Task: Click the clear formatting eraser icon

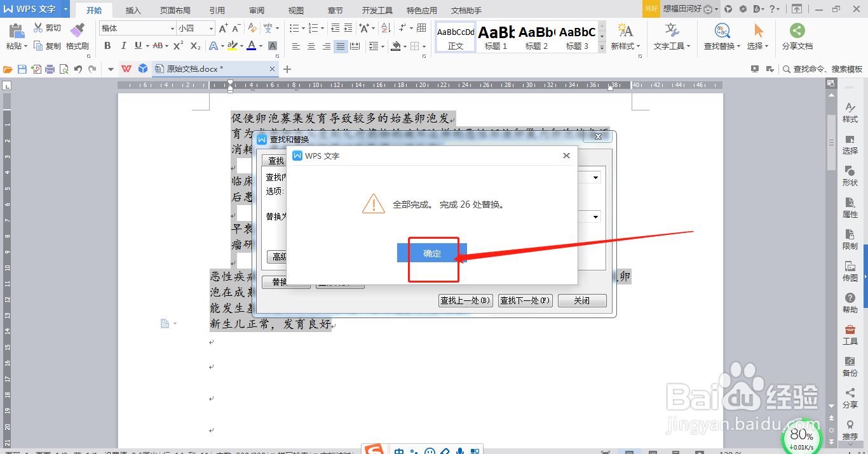Action: point(252,29)
